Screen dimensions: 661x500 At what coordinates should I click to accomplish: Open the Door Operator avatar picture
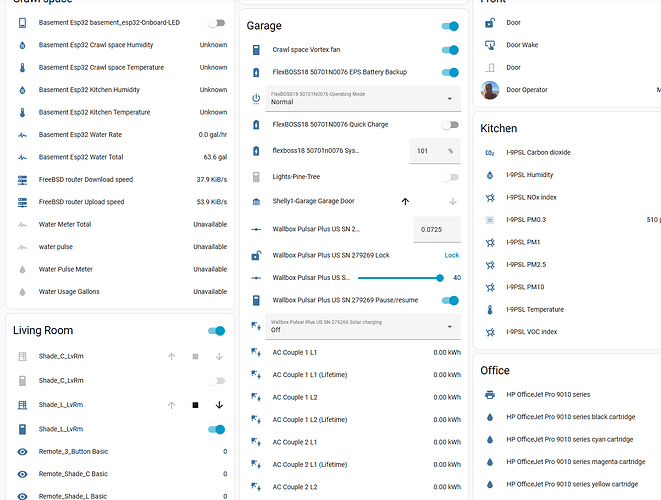[490, 90]
